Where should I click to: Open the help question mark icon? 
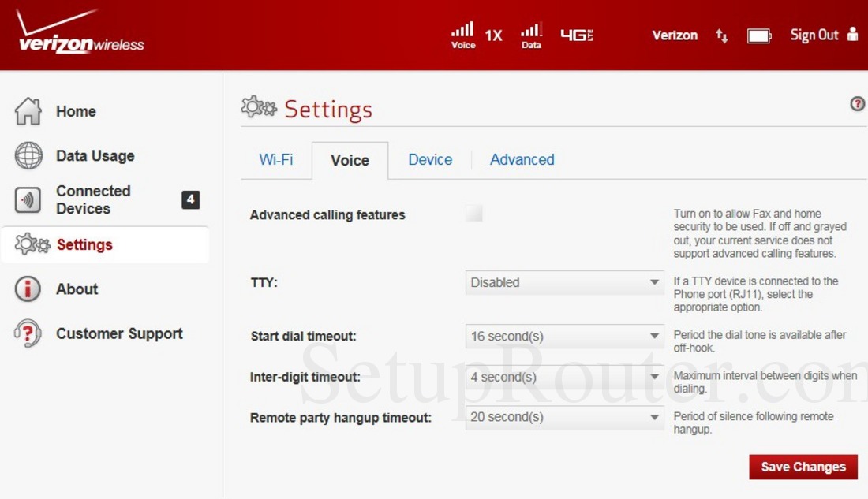click(x=857, y=103)
